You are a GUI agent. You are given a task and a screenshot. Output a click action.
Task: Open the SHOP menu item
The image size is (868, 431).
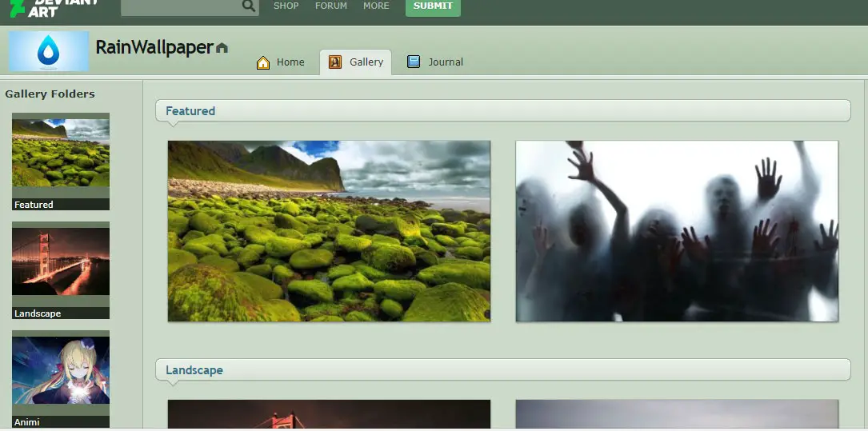tap(286, 6)
